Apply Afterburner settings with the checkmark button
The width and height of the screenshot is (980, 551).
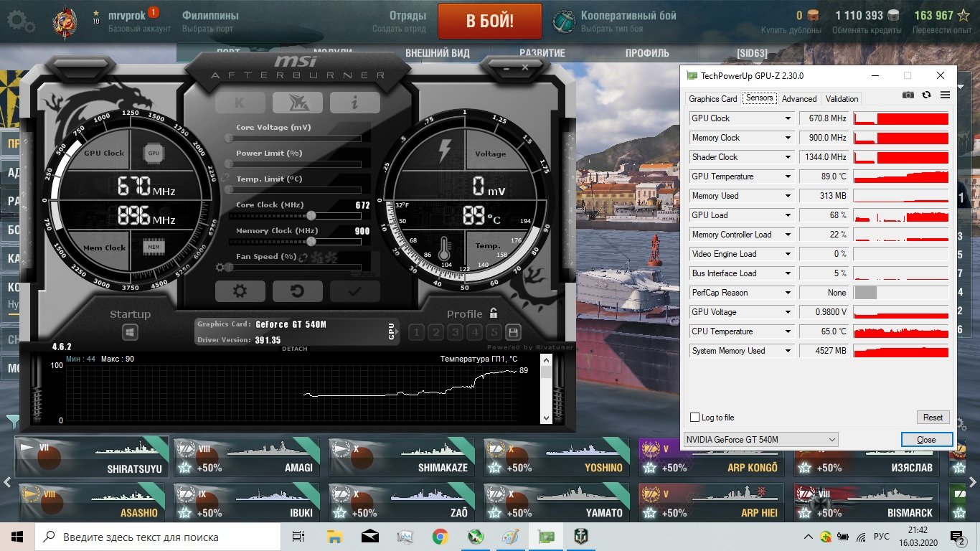click(354, 291)
